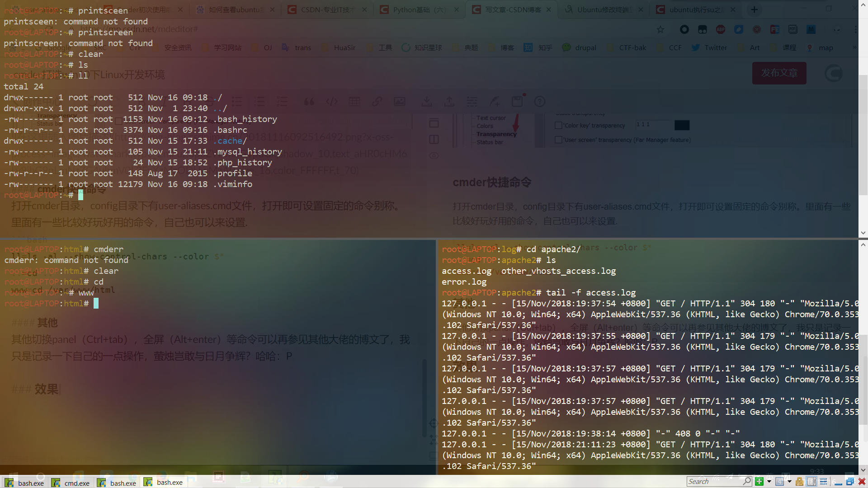Create new console with green plus
The height and width of the screenshot is (488, 868).
[759, 481]
